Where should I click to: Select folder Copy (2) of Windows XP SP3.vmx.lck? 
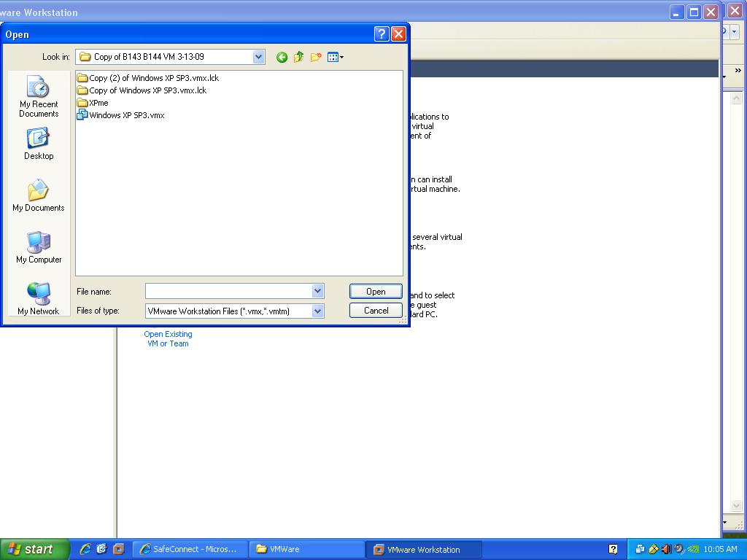[x=148, y=78]
